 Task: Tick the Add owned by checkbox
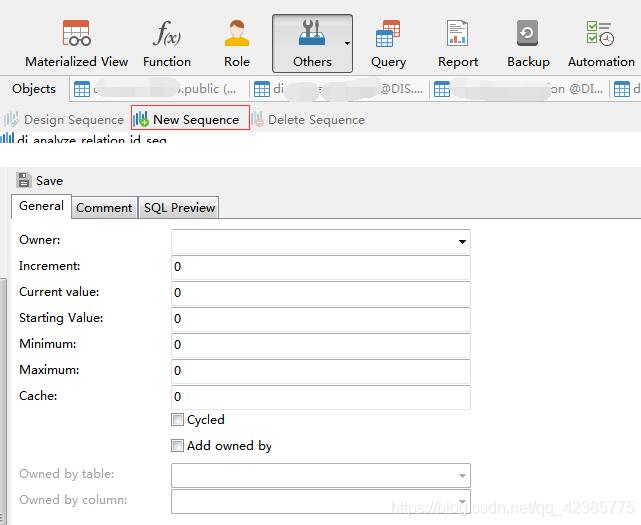point(178,446)
